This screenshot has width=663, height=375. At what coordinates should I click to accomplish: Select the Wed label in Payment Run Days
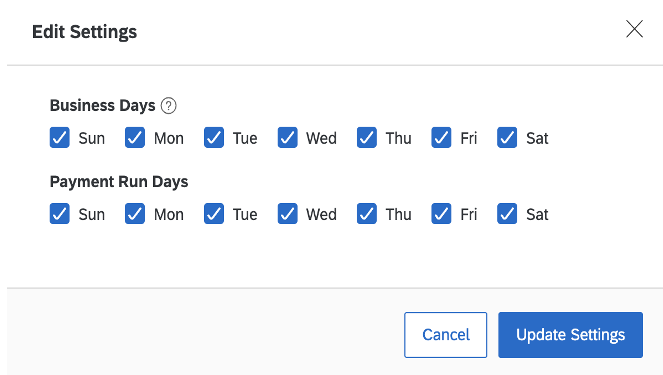321,214
